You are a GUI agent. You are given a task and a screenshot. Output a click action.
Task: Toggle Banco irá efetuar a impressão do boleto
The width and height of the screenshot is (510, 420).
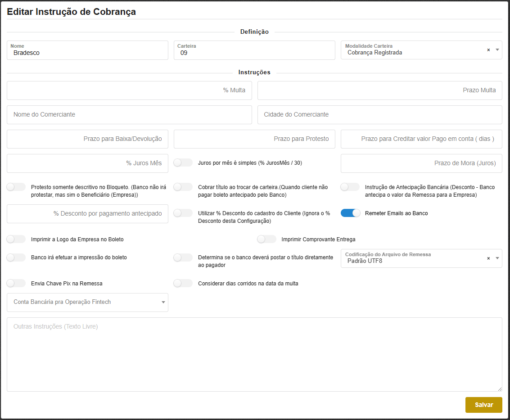tap(16, 257)
